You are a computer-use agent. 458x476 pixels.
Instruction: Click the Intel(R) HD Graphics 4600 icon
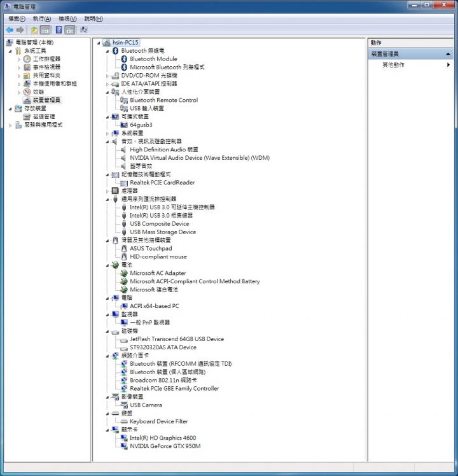(x=124, y=438)
